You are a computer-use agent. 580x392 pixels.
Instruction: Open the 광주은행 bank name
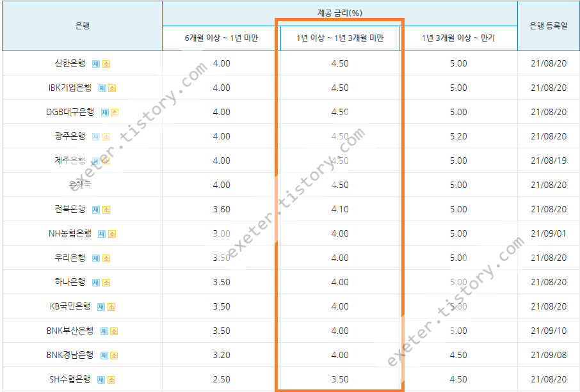tap(70, 136)
